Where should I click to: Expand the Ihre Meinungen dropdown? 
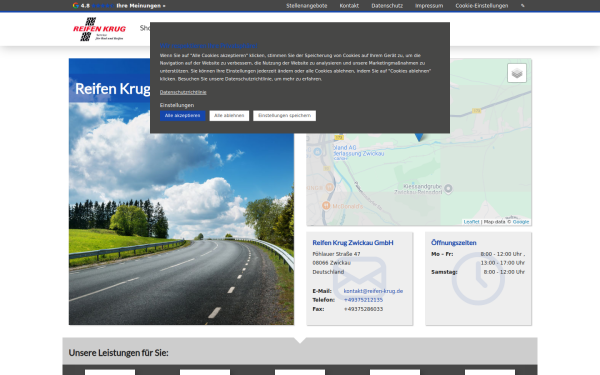(141, 6)
